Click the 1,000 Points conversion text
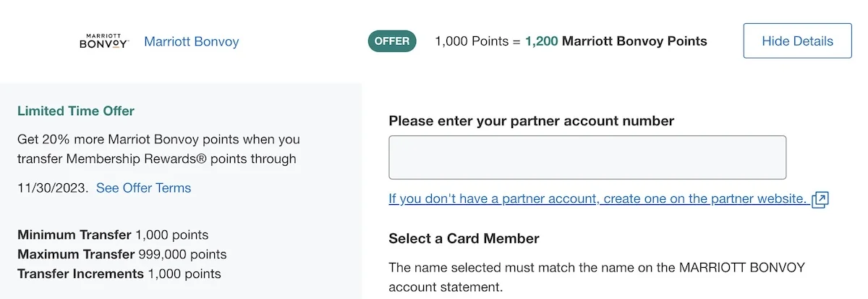The image size is (868, 299). (x=477, y=41)
